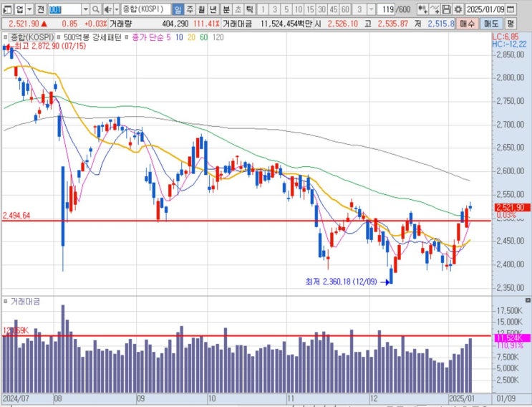The height and width of the screenshot is (407, 532).
Task: Click the 종합(KOSPI) name field
Action: (146, 9)
